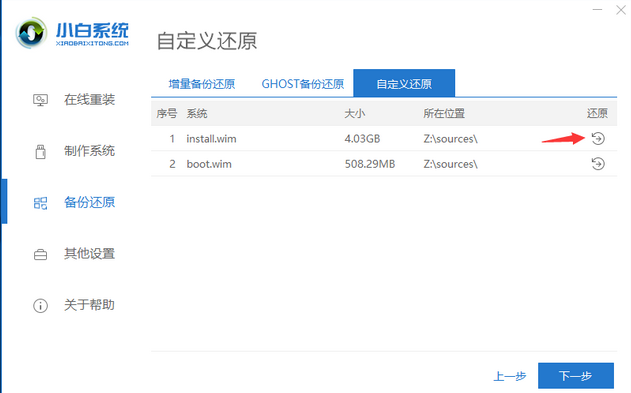This screenshot has height=393, width=631.
Task: Click the 所在位置 column header
Action: click(444, 113)
